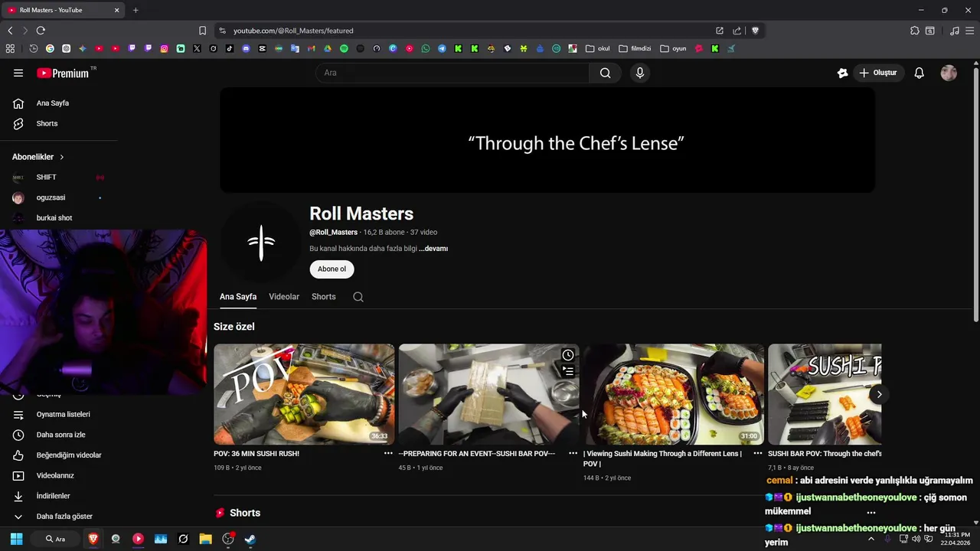Open a new browser tab
This screenshot has width=980, height=551.
[136, 10]
